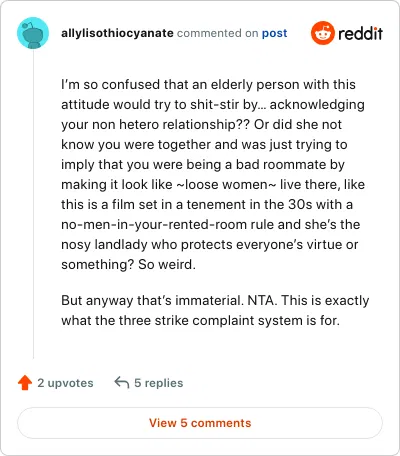The height and width of the screenshot is (456, 400).
Task: Click the curved reply arrow icon
Action: [122, 382]
